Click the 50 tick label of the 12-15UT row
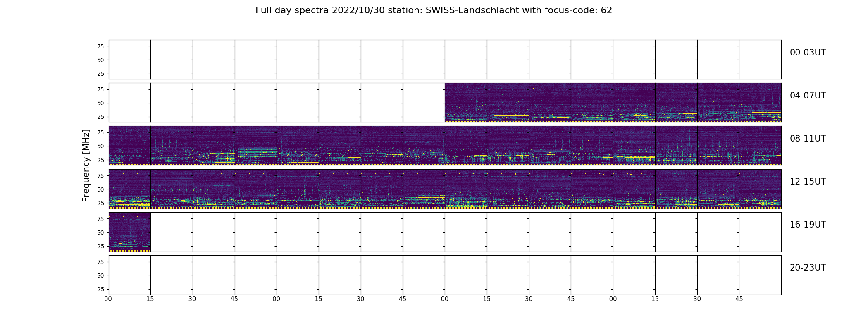Image resolution: width=868 pixels, height=331 pixels. click(x=100, y=189)
